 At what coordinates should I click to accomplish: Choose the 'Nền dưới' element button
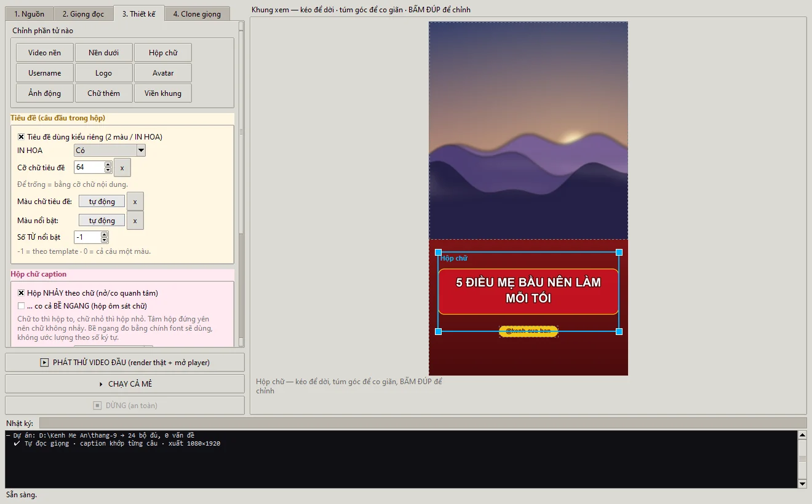[x=103, y=53]
